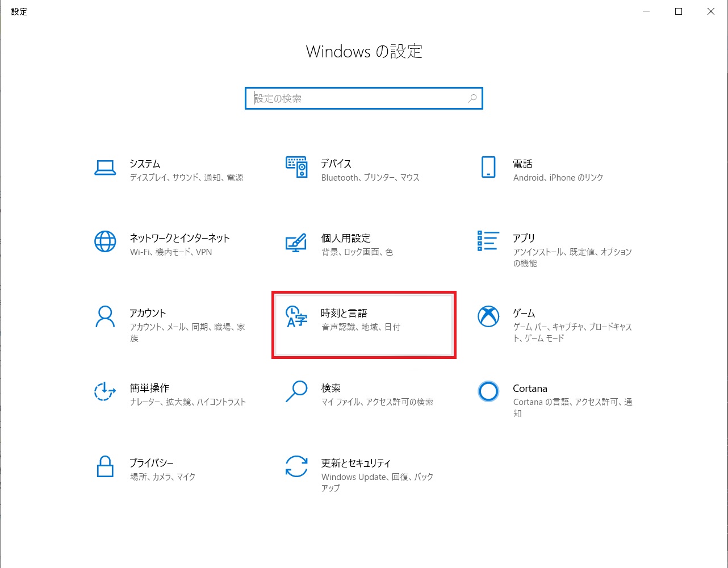The height and width of the screenshot is (568, 728).
Task: Click "Bluetooth、プリンター、マウス" description
Action: click(x=370, y=178)
